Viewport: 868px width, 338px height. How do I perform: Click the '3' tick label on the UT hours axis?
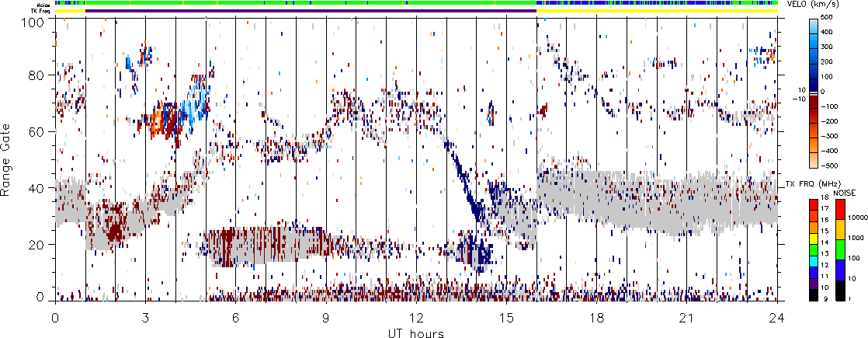(x=146, y=318)
